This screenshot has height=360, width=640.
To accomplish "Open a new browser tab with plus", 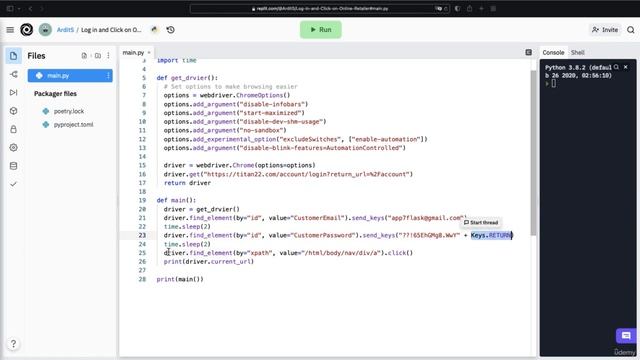I will [x=481, y=9].
